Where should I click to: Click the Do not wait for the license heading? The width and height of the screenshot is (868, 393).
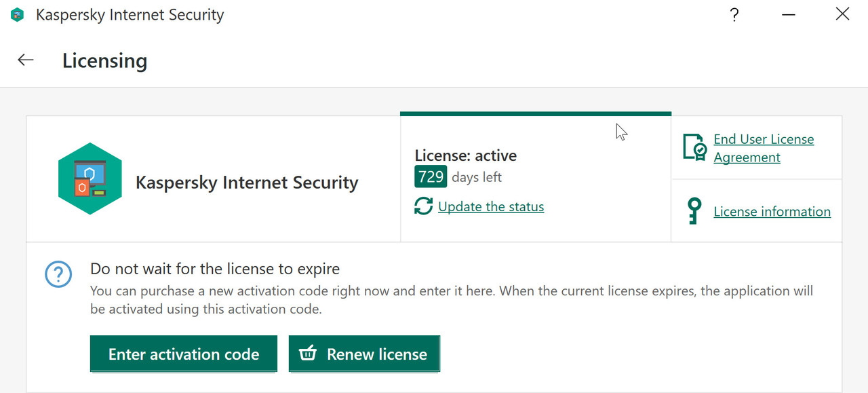(215, 269)
